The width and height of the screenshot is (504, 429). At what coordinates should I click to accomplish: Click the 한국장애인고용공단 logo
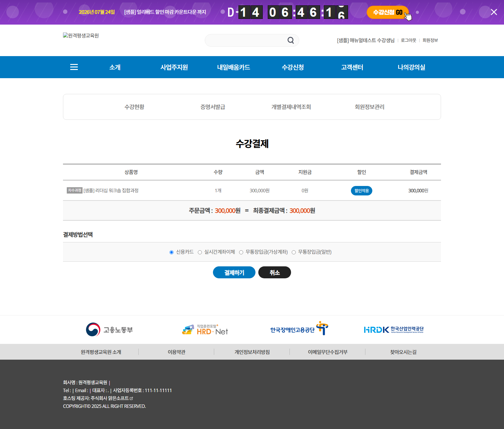pos(299,328)
